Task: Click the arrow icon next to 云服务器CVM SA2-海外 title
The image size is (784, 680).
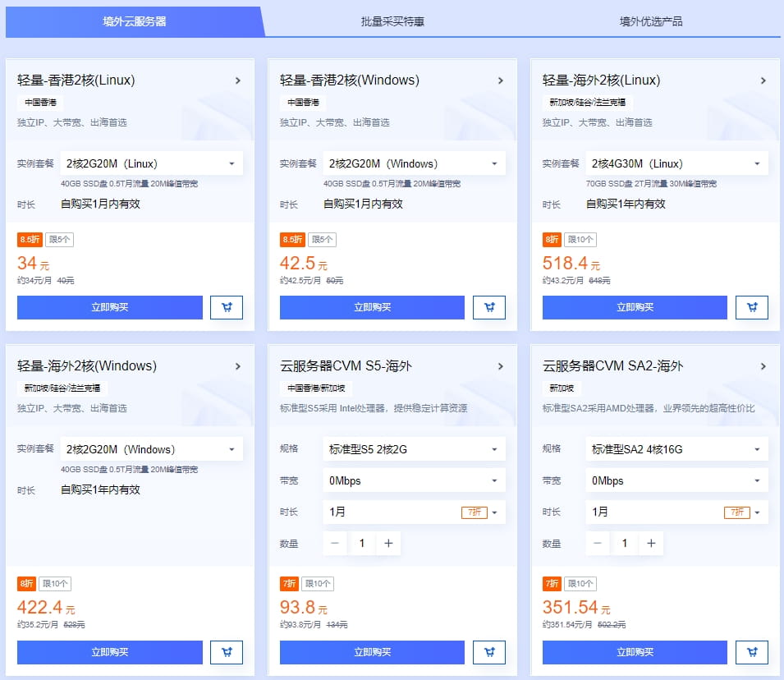Action: point(763,365)
